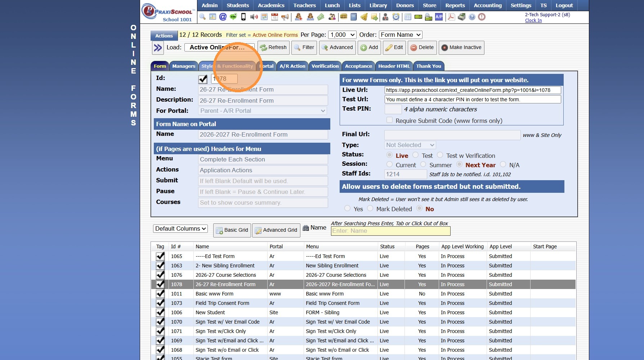The image size is (644, 360).
Task: Open the PDF document icon
Action: 451,17
